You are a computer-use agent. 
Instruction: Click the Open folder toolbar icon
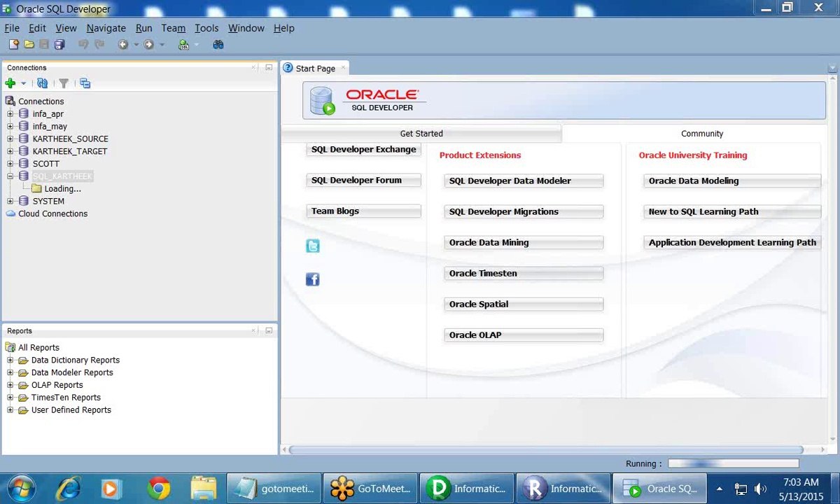click(x=29, y=44)
